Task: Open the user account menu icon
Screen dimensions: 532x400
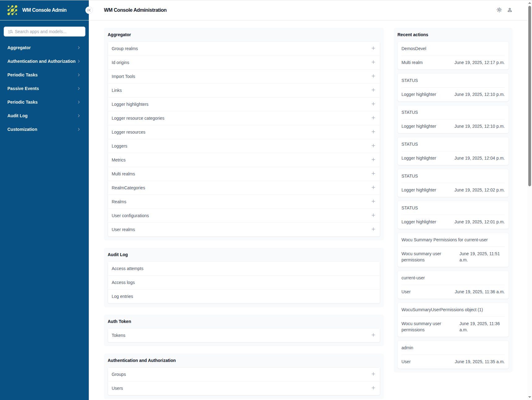Action: (510, 10)
